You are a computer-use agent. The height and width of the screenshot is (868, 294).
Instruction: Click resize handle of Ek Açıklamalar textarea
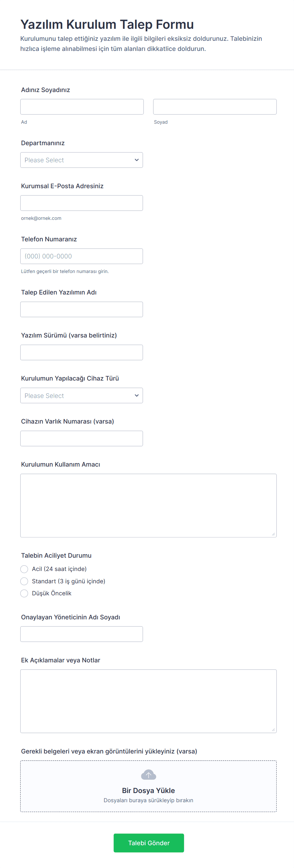pos(273,729)
